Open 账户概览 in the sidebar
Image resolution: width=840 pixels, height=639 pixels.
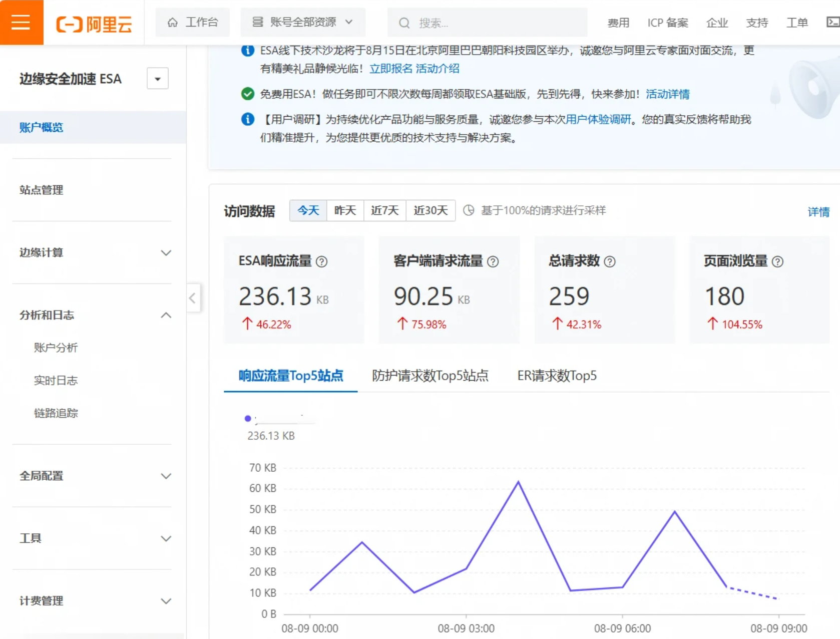point(93,127)
